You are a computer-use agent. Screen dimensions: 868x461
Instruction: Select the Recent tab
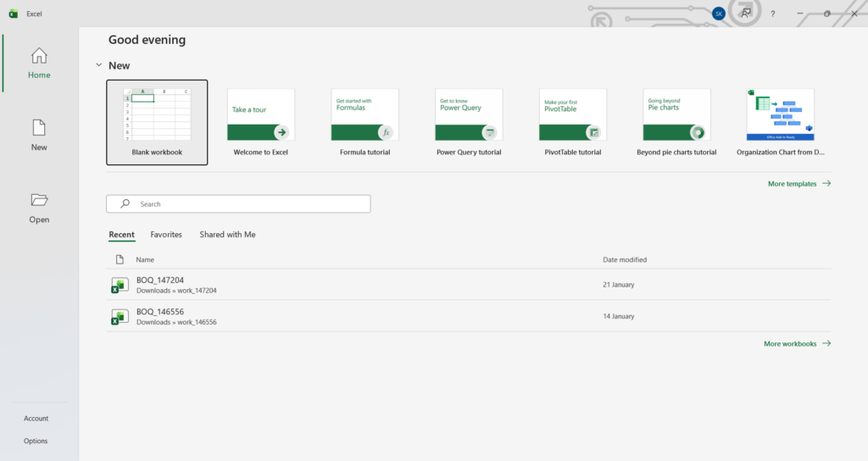click(121, 235)
